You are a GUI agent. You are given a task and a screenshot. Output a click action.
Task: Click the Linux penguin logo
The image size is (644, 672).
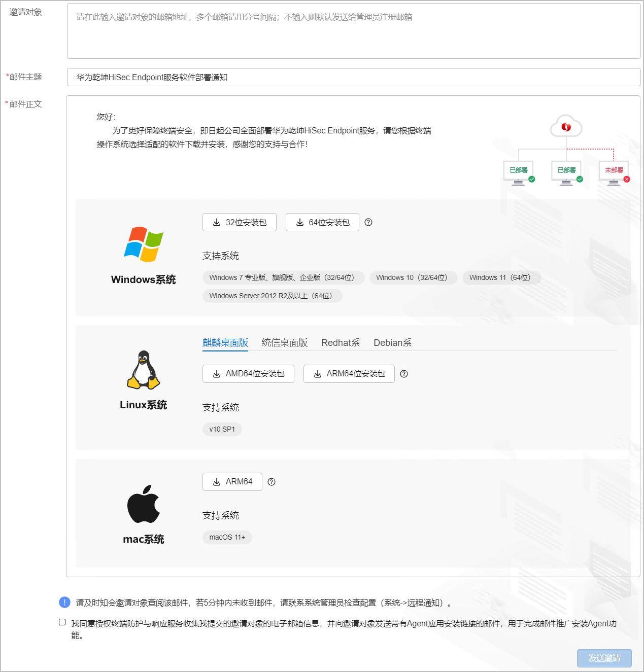pyautogui.click(x=144, y=370)
